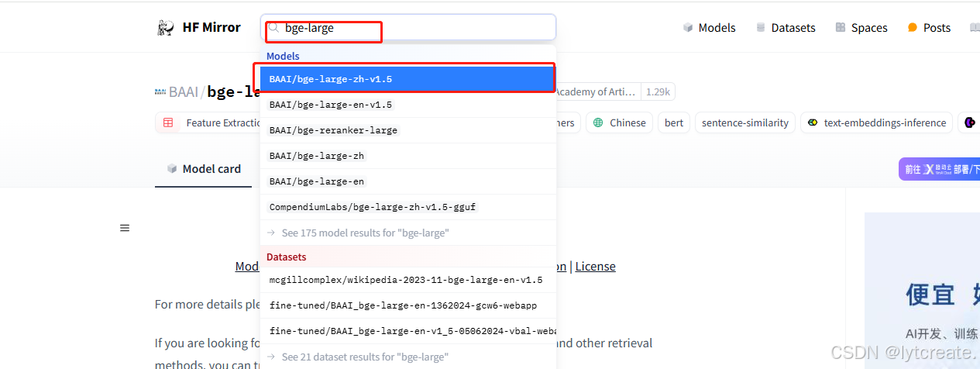Click the HF Mirror logo icon
Image resolution: width=980 pixels, height=369 pixels.
point(165,28)
